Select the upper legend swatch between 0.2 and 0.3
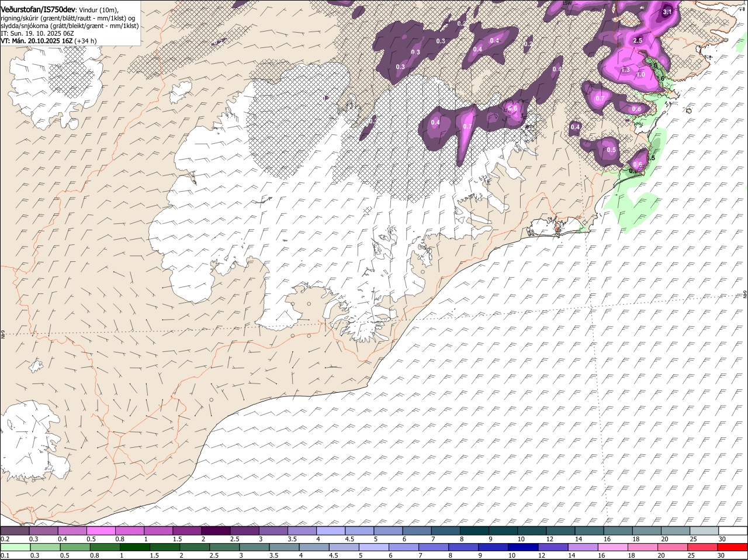The width and height of the screenshot is (748, 560). (15, 531)
